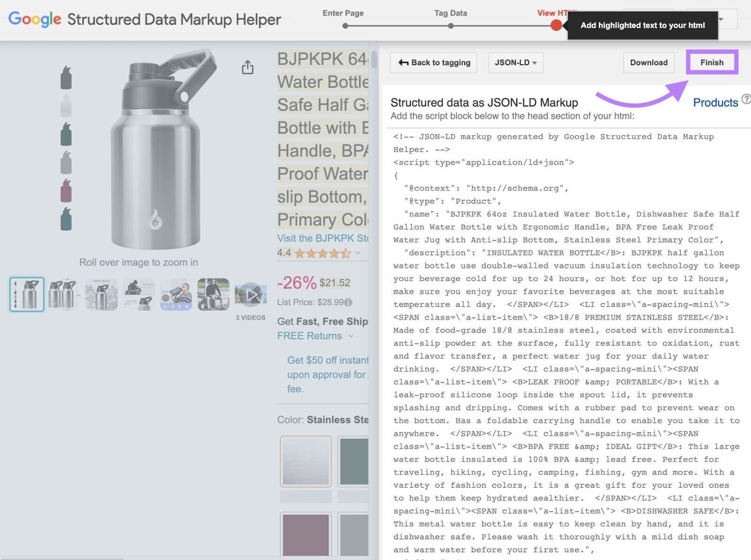Click the info icon next to List Price
Screen dimensions: 751x560
pyautogui.click(x=348, y=303)
